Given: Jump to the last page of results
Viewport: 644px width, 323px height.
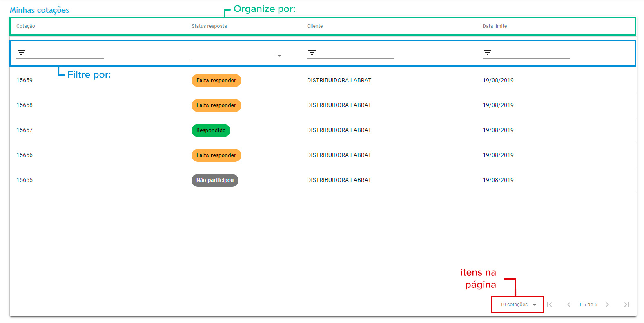Looking at the screenshot, I should coord(626,305).
